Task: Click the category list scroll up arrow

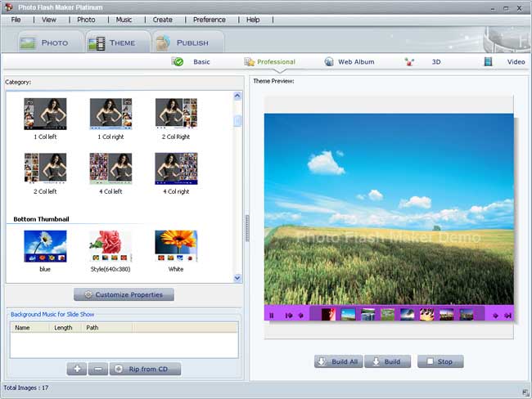Action: 237,96
